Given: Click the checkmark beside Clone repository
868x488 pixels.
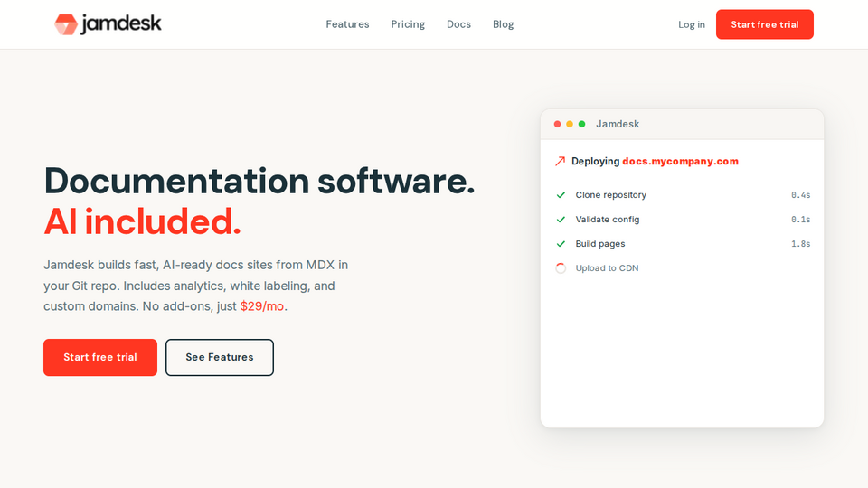Looking at the screenshot, I should click(x=561, y=195).
